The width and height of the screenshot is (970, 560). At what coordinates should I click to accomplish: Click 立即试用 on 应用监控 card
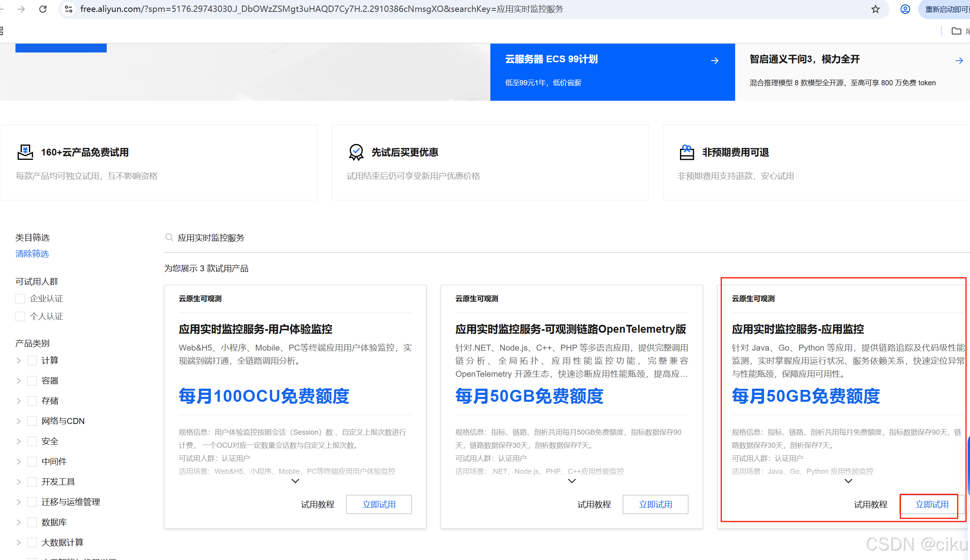click(x=932, y=504)
